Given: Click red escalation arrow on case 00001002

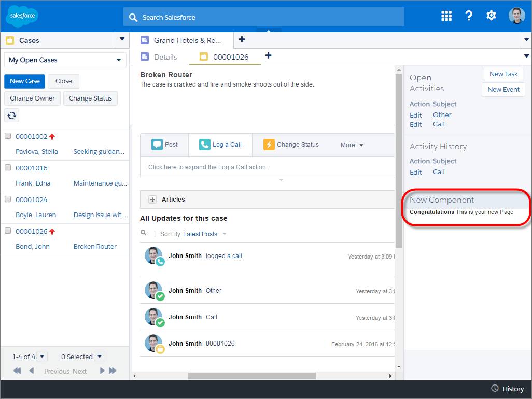Looking at the screenshot, I should coord(52,137).
